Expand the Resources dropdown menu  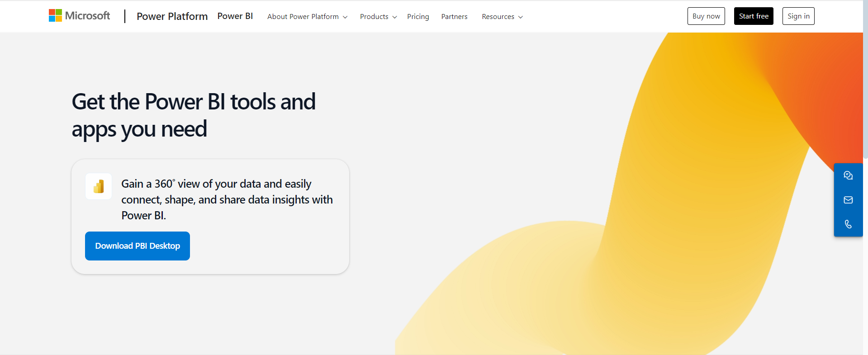pos(502,17)
